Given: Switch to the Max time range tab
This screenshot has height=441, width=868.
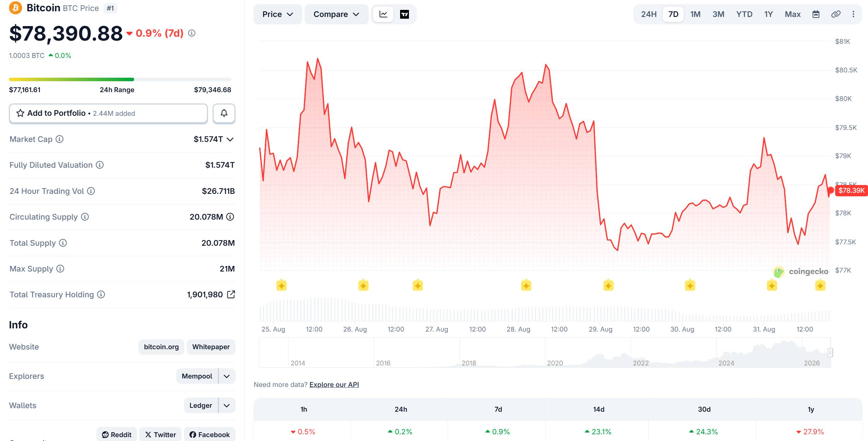Looking at the screenshot, I should coord(792,14).
